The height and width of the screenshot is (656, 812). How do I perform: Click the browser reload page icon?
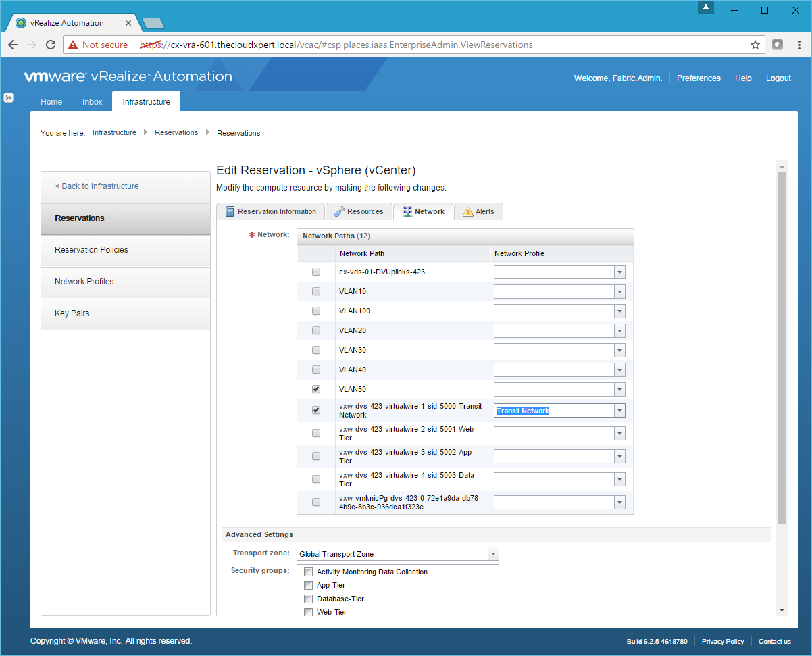[51, 45]
